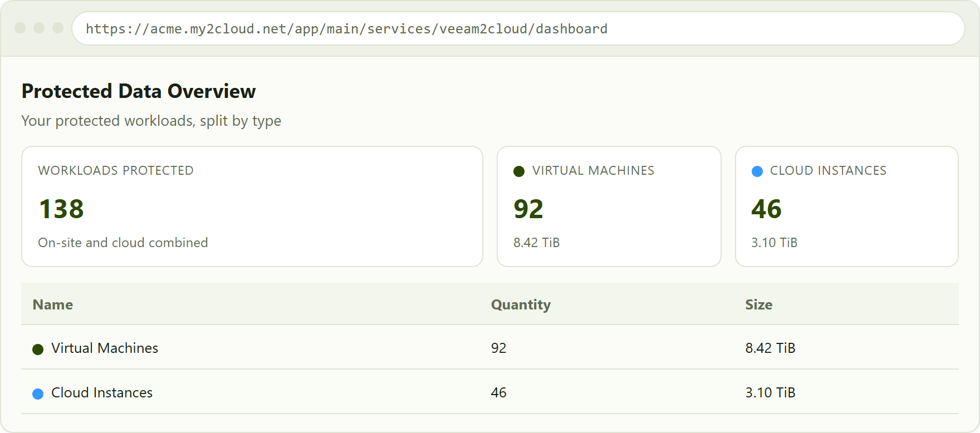Open the Virtual Machines summary card

click(x=609, y=206)
